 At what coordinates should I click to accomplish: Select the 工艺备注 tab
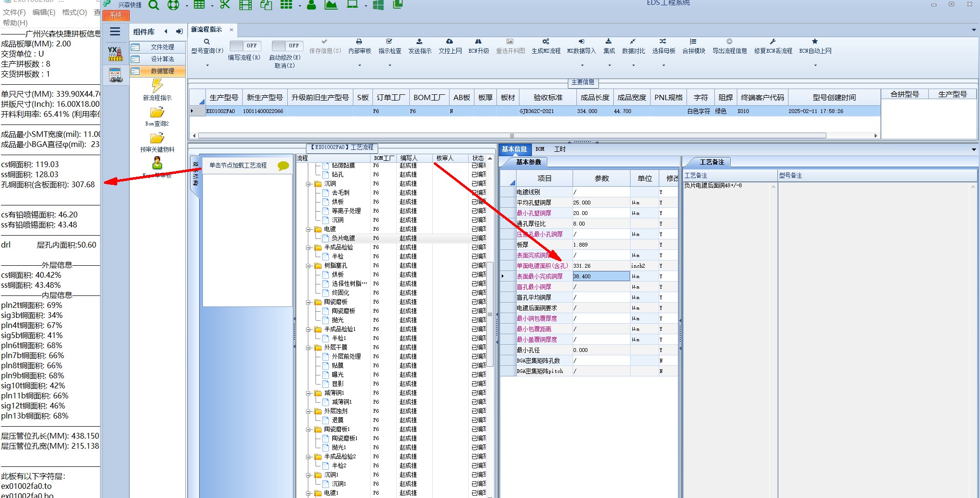point(711,162)
